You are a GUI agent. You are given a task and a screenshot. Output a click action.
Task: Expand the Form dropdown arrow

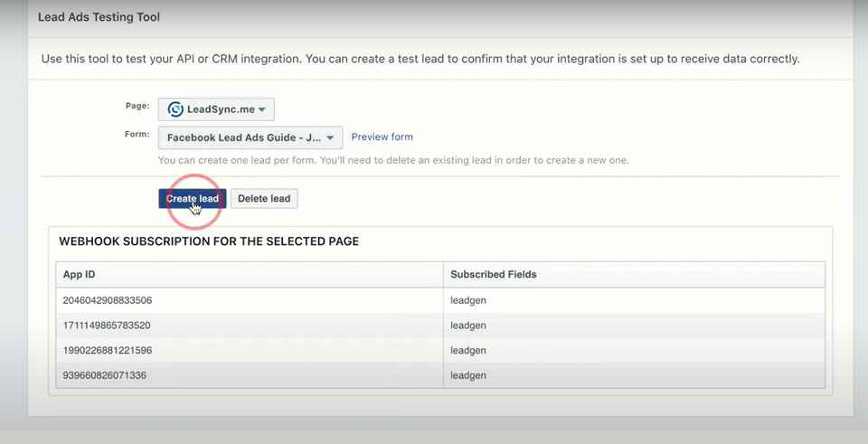point(331,138)
